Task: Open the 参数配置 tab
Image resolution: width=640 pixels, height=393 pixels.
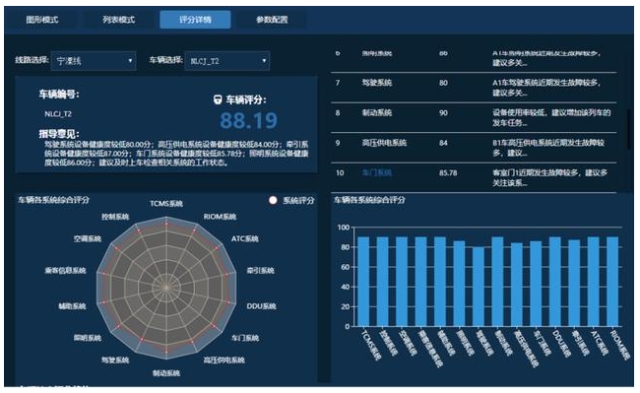Action: click(x=272, y=20)
